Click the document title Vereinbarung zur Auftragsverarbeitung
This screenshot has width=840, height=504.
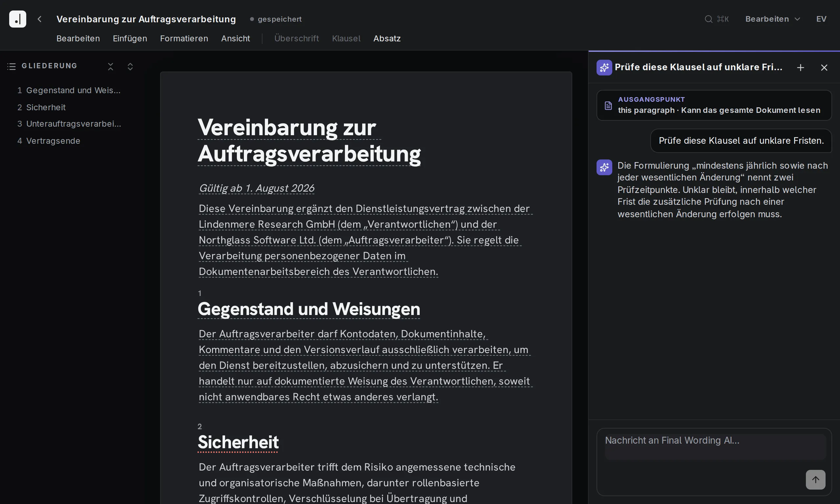(146, 19)
